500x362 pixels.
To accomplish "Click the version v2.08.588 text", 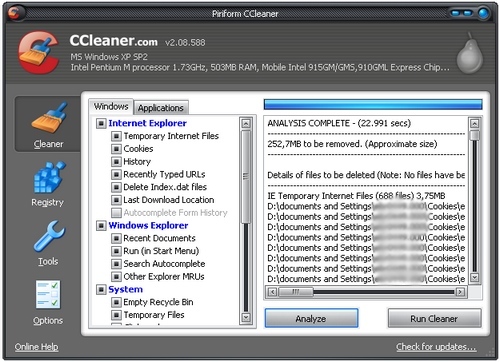I will coord(185,43).
